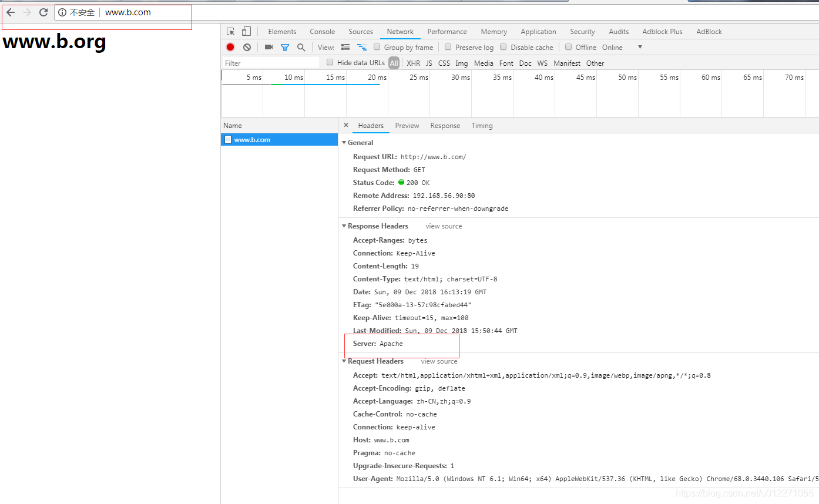This screenshot has width=819, height=504.
Task: Filter requests by Doc
Action: pyautogui.click(x=525, y=63)
